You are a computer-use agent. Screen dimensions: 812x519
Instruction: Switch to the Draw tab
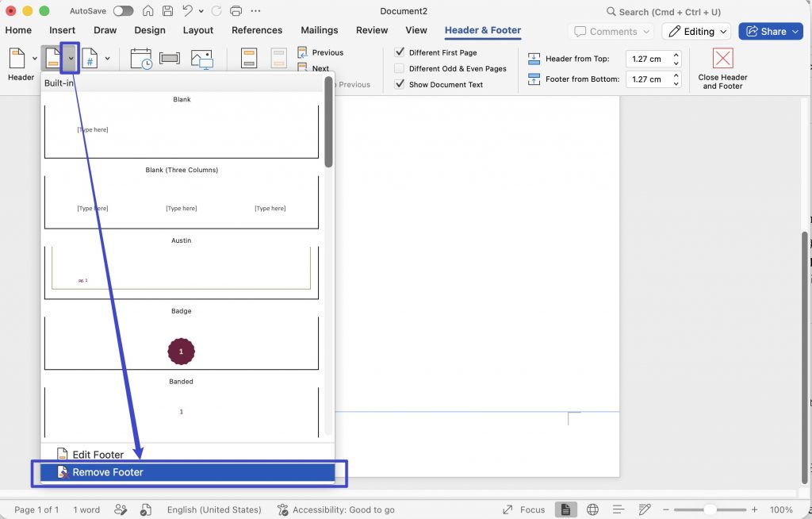(x=105, y=30)
